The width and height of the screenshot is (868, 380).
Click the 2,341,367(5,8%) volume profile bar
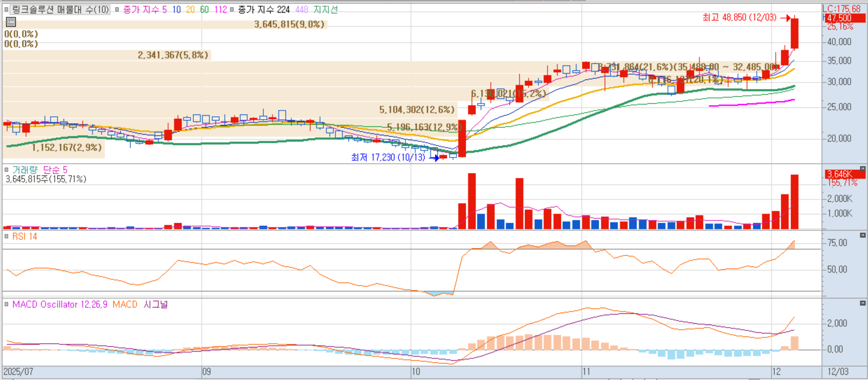coord(107,55)
